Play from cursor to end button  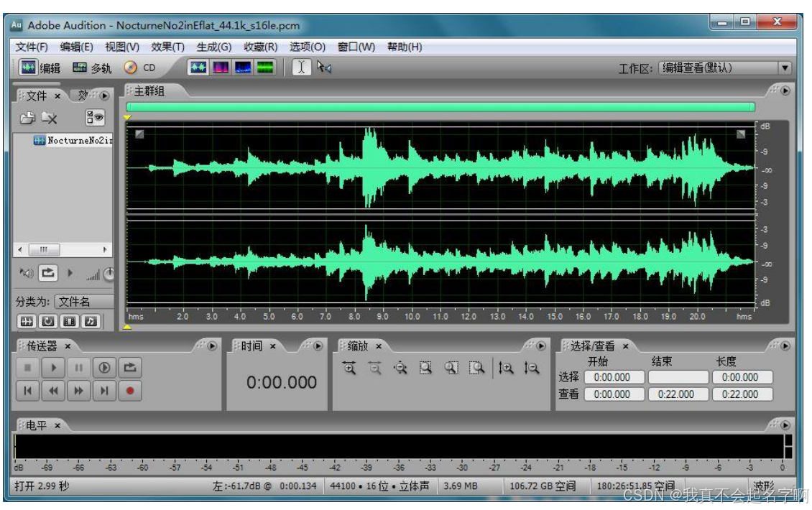pos(104,368)
